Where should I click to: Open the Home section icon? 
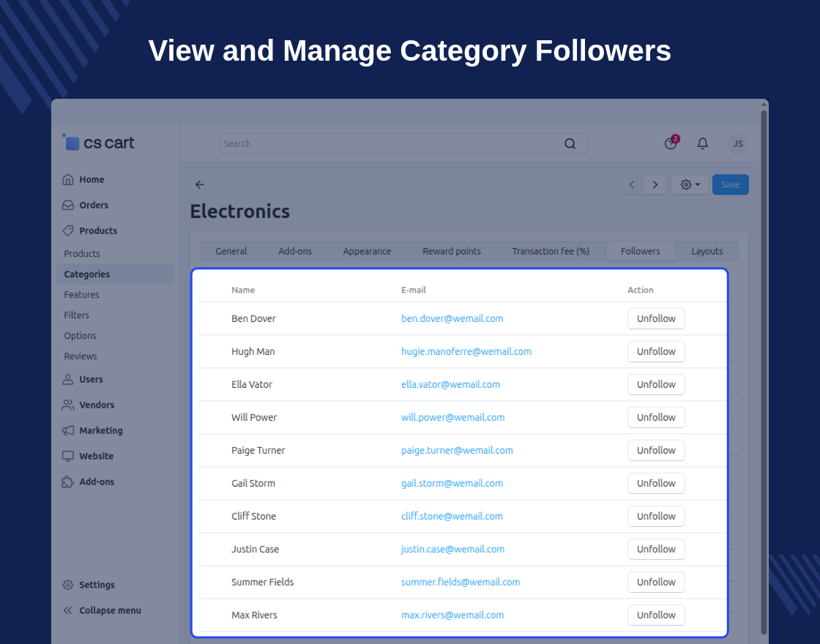point(68,179)
